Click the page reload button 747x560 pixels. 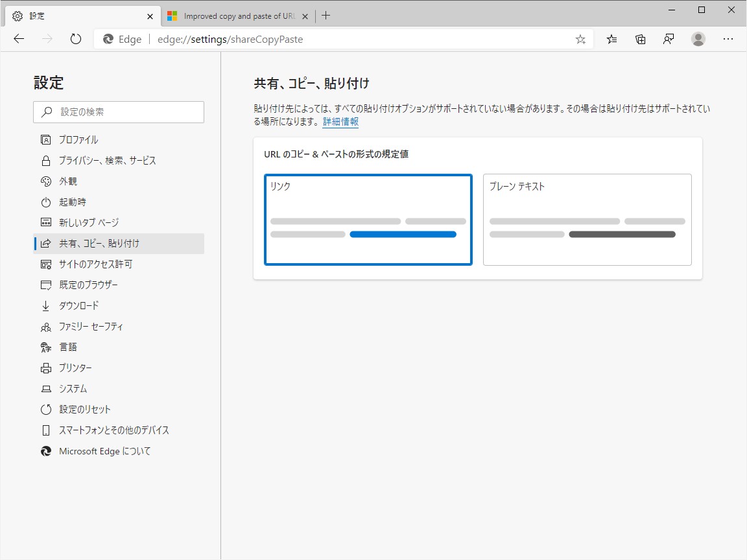point(76,39)
